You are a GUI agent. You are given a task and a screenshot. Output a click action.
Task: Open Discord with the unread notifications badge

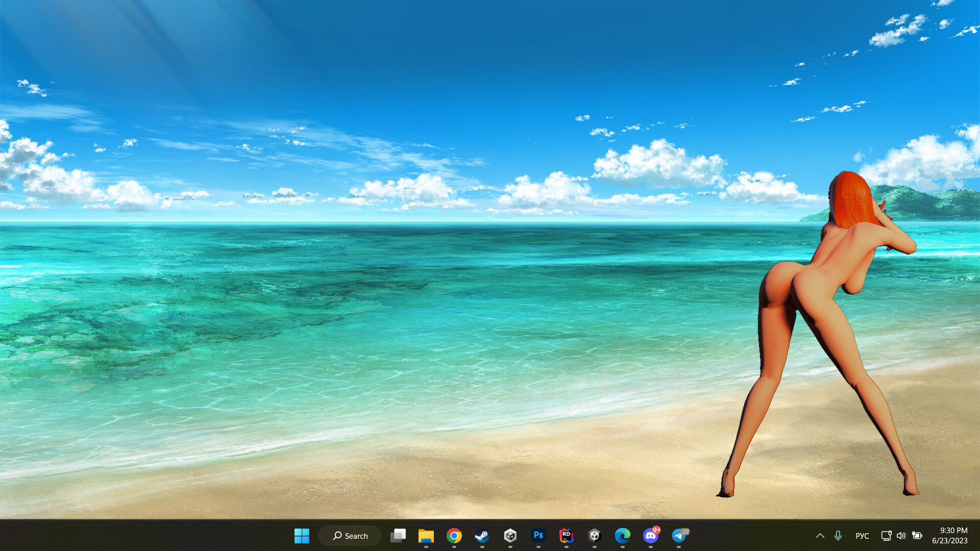tap(651, 536)
